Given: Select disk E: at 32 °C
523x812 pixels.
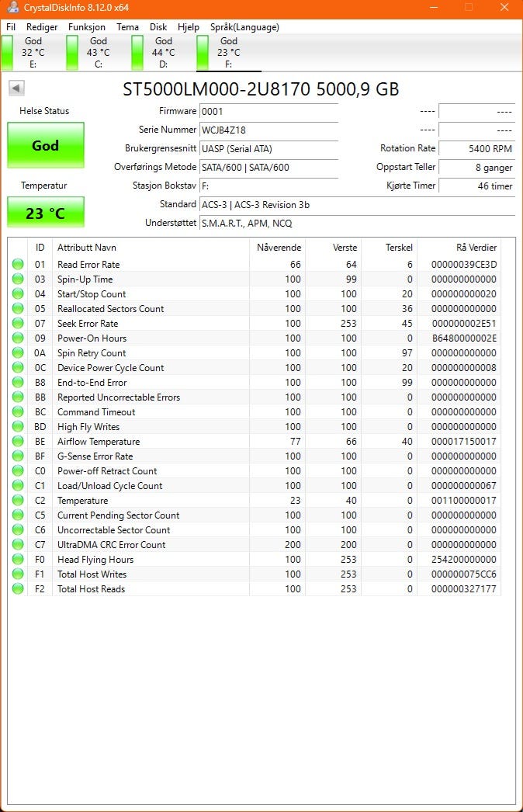Looking at the screenshot, I should point(33,52).
